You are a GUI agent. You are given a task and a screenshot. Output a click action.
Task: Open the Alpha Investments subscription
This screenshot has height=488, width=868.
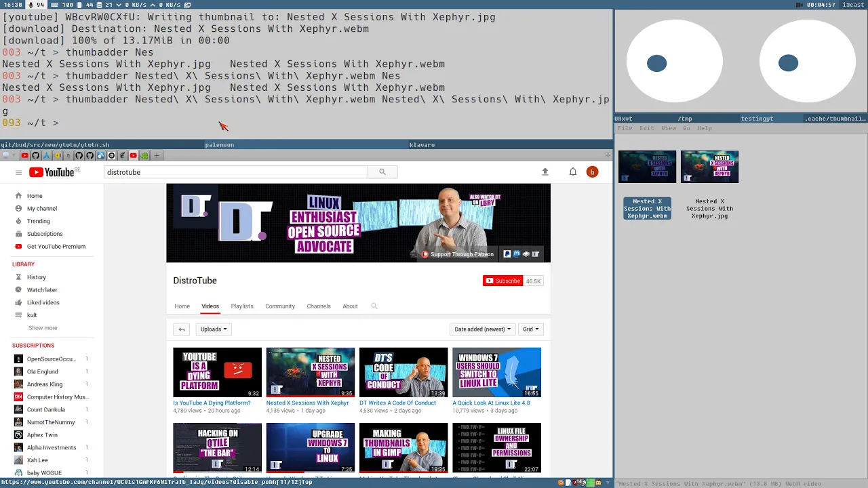pos(52,448)
